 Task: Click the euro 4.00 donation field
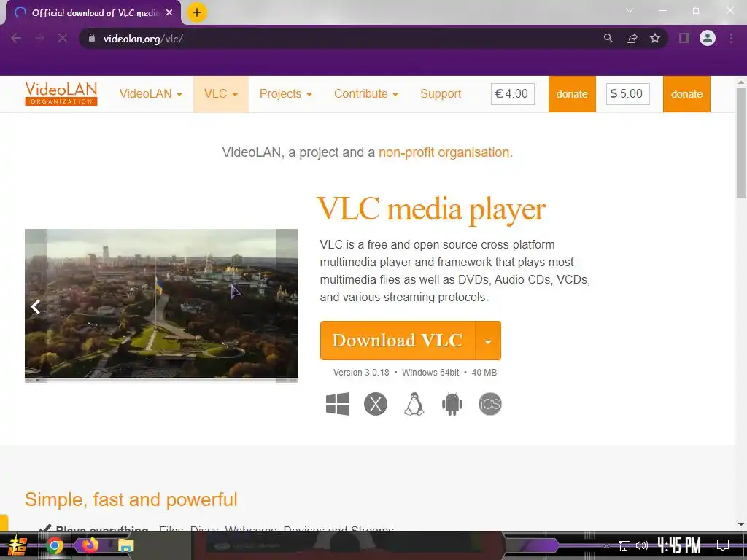tap(513, 94)
